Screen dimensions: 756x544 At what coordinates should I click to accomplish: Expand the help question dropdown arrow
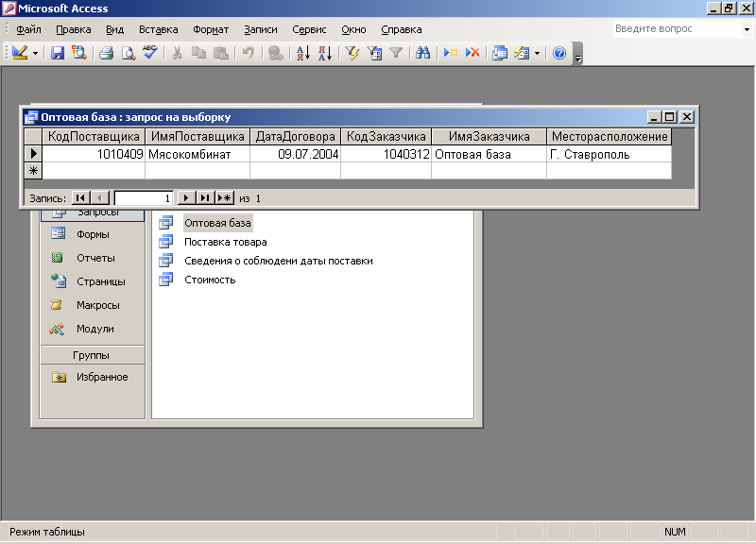click(747, 29)
